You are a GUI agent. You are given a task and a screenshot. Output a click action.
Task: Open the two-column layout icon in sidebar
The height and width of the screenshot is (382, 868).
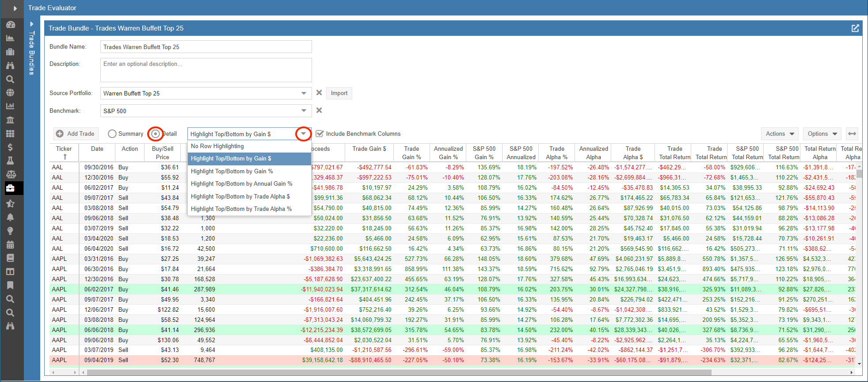(x=11, y=271)
